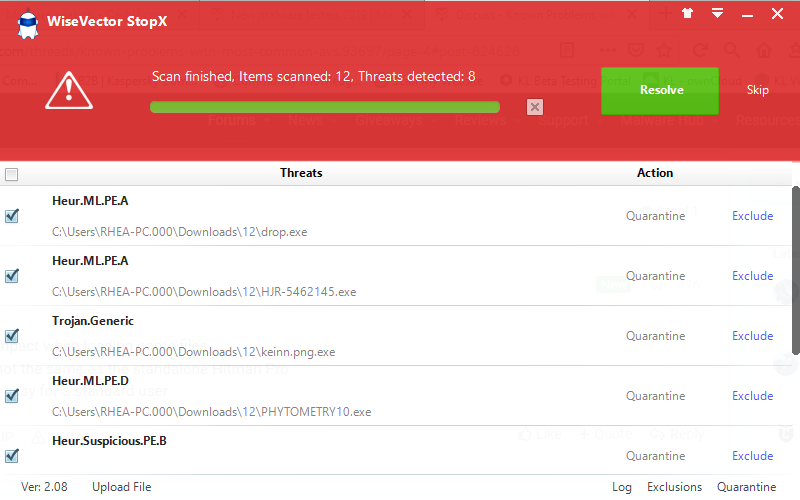This screenshot has height=500, width=800.
Task: Exclude the Heur.Suspicious.PE.B item
Action: click(753, 456)
